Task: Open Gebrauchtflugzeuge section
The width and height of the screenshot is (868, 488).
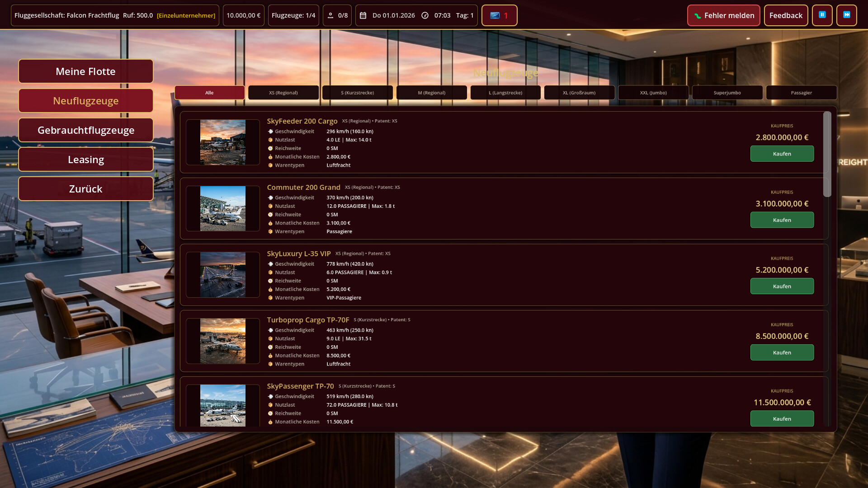Action: tap(86, 130)
